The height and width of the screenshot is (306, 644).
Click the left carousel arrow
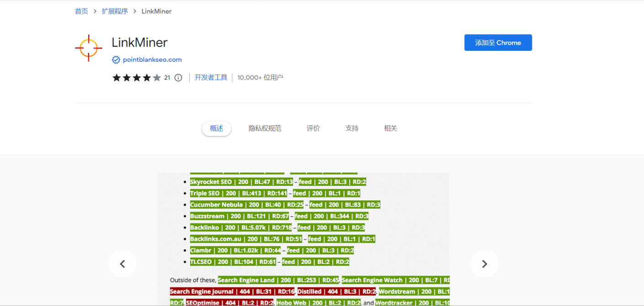(123, 264)
